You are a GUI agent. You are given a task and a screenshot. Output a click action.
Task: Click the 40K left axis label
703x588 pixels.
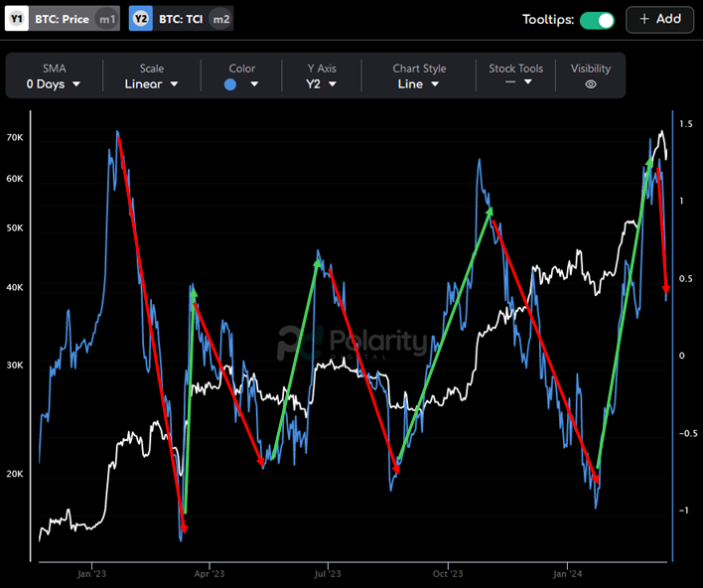pos(15,287)
